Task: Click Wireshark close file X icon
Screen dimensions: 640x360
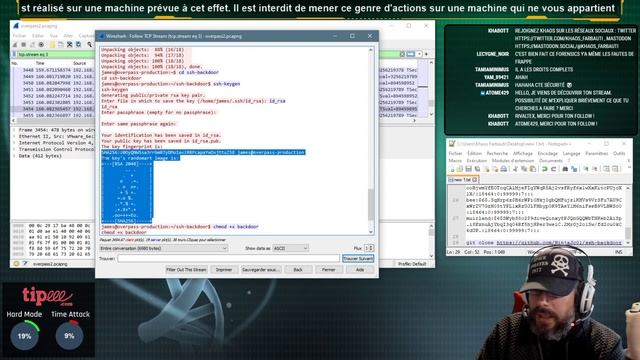Action: click(70, 44)
